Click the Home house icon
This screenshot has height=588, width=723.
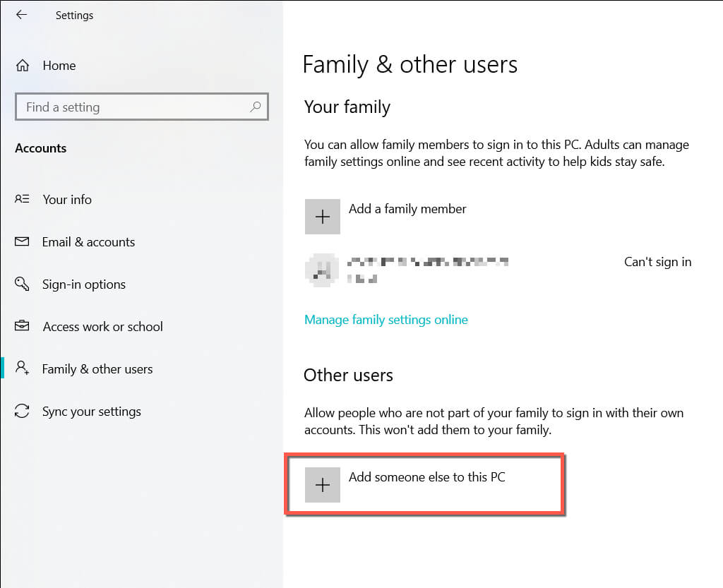(x=23, y=66)
